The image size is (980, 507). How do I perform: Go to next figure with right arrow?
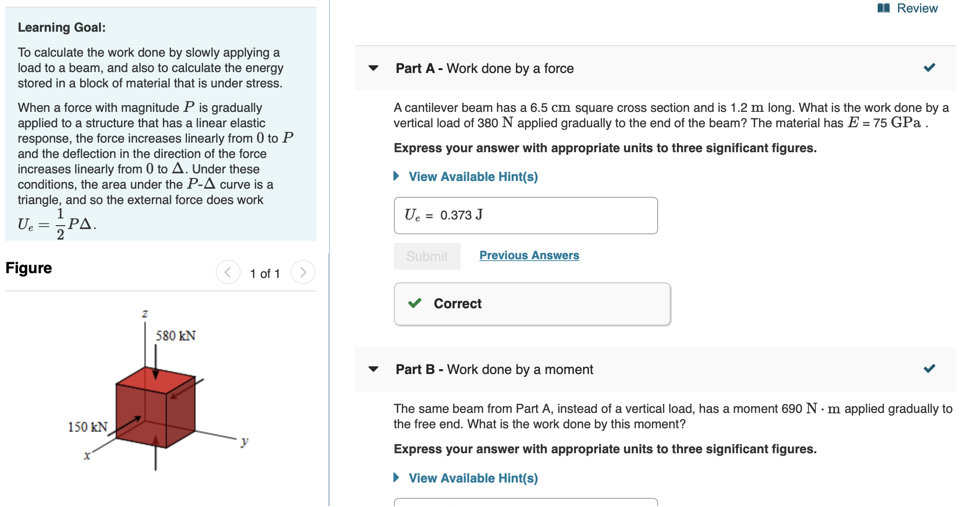[x=303, y=272]
